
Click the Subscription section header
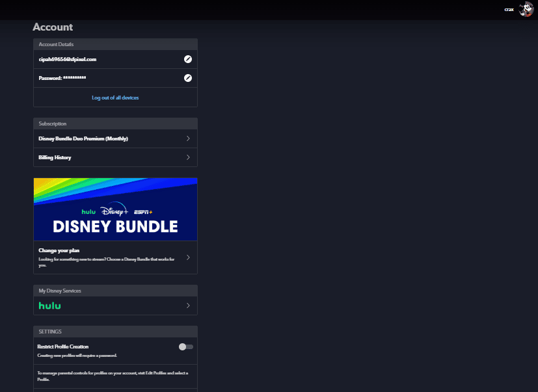pos(53,124)
